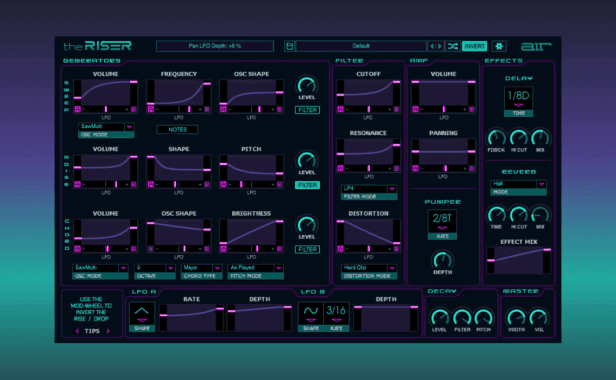Screen dimensions: 616x380
Task: Click the Reverb HI CUT knob
Action: click(x=519, y=215)
